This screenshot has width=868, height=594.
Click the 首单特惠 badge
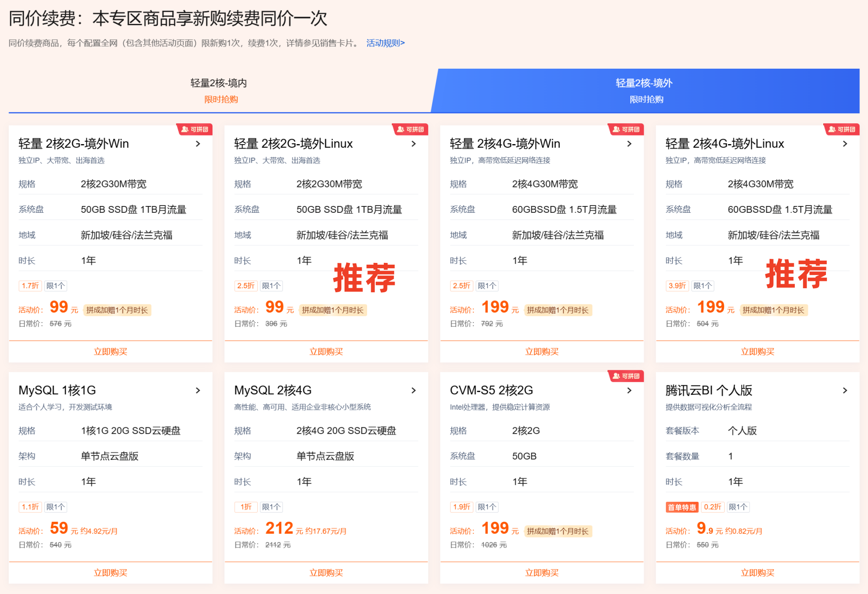pos(682,507)
